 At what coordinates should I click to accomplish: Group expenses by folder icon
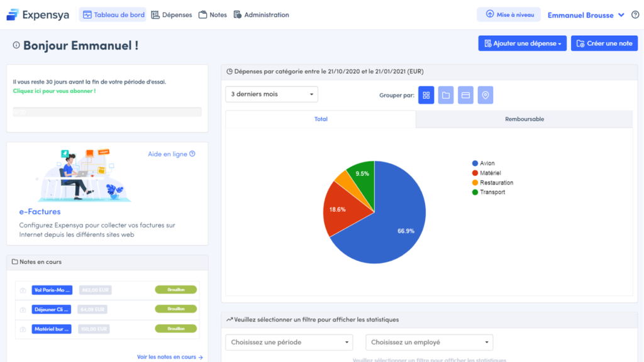446,96
